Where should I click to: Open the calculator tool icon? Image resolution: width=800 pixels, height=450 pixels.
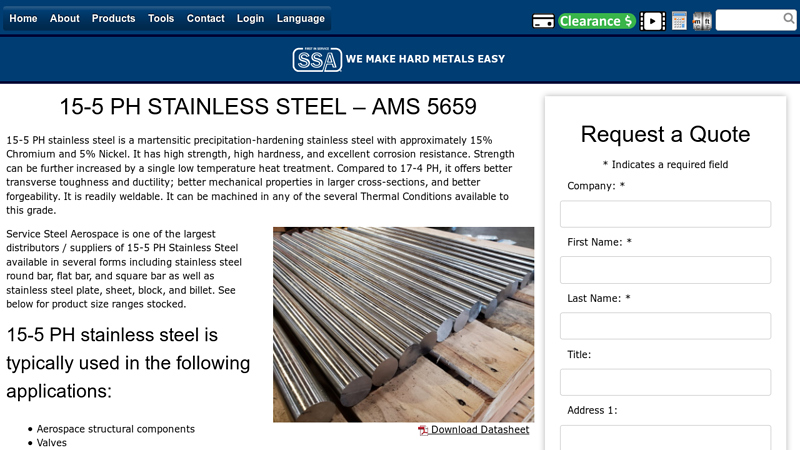679,21
